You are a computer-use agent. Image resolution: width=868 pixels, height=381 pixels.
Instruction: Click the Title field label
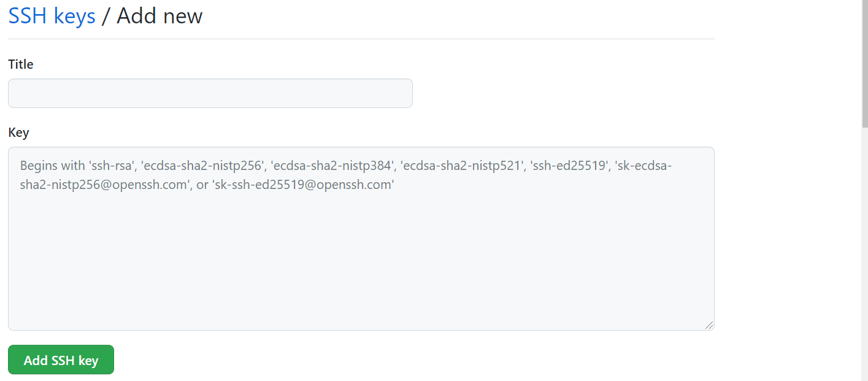21,64
